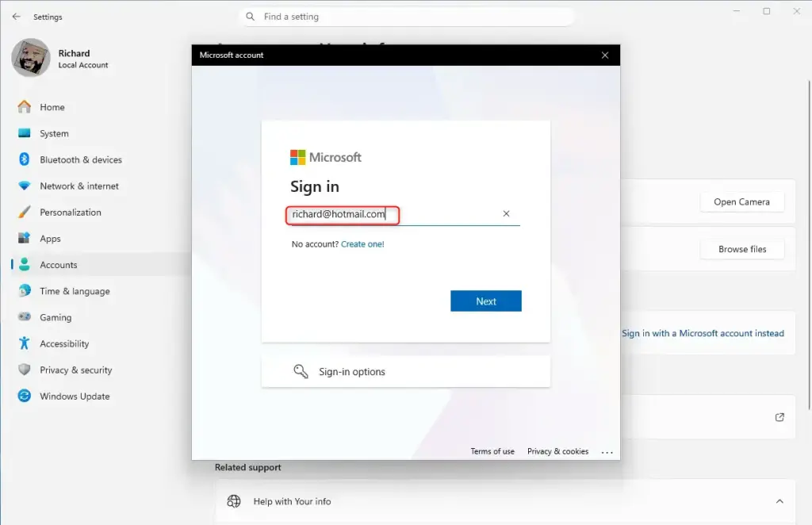812x525 pixels.
Task: Go to System settings
Action: (x=55, y=133)
